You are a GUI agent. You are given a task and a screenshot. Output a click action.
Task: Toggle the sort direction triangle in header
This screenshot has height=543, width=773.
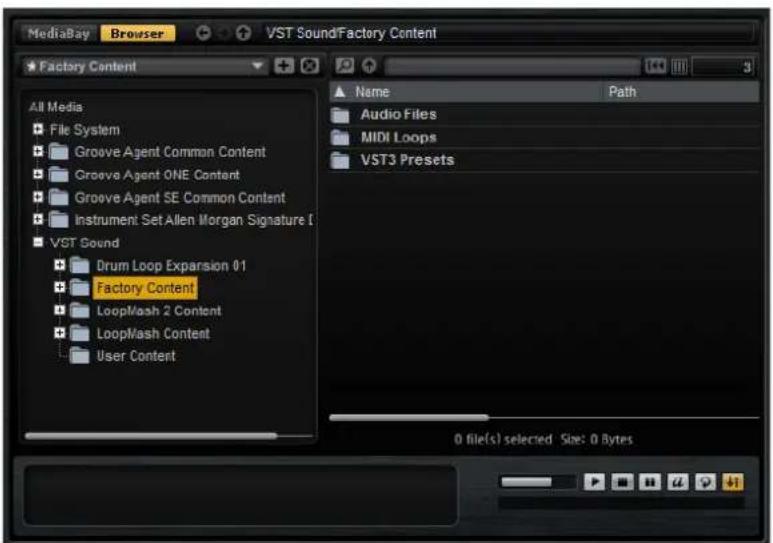tap(340, 92)
